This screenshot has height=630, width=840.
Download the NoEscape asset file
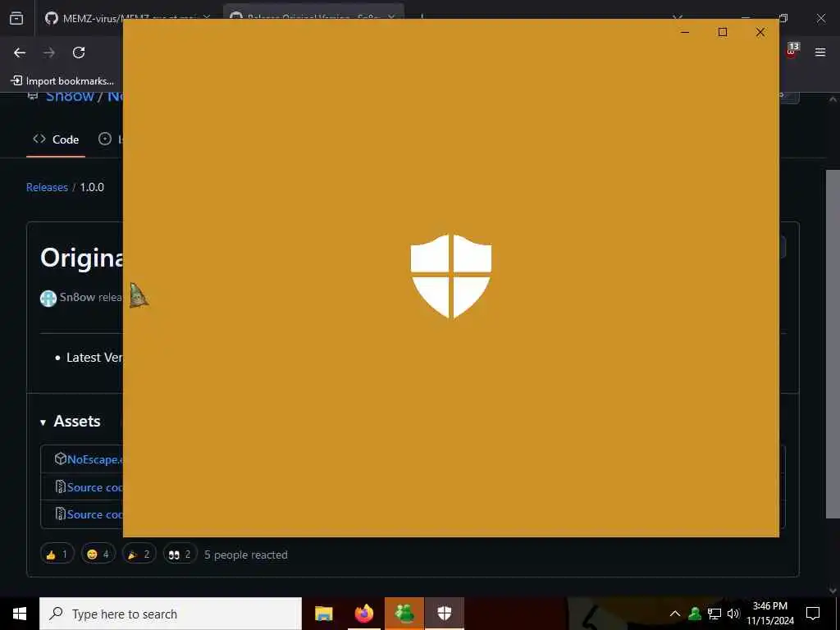pyautogui.click(x=94, y=459)
